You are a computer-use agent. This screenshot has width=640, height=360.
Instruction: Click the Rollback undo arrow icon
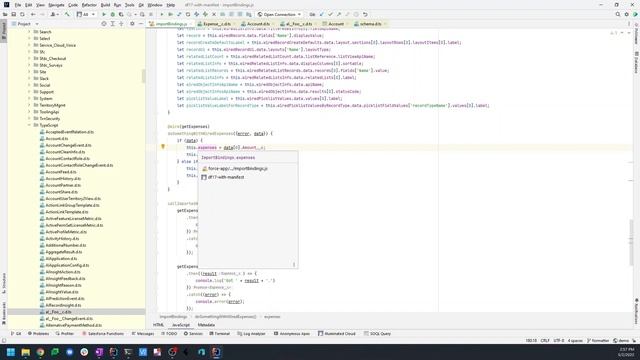365,14
